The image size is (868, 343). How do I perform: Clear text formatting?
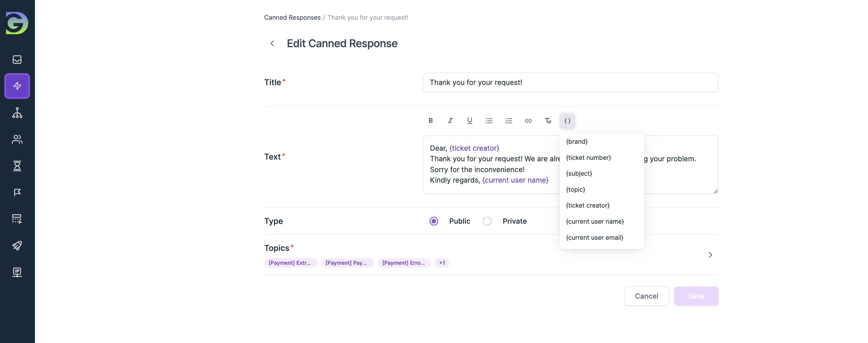[x=547, y=121]
